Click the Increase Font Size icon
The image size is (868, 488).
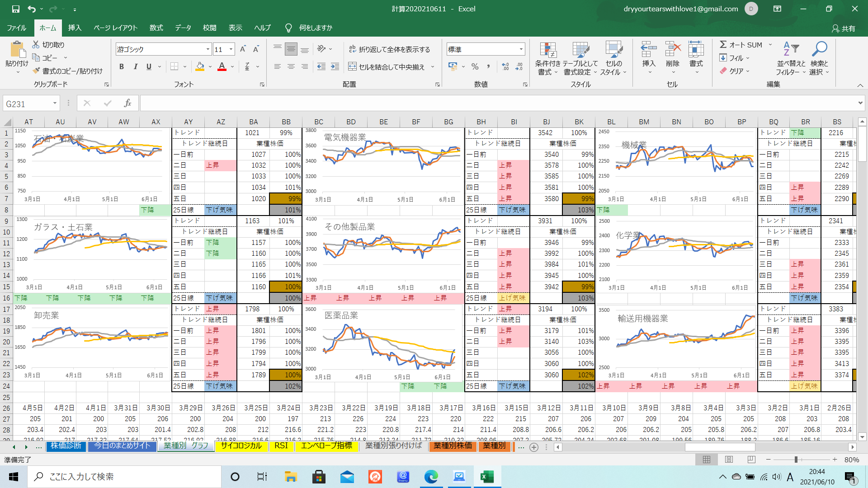243,49
